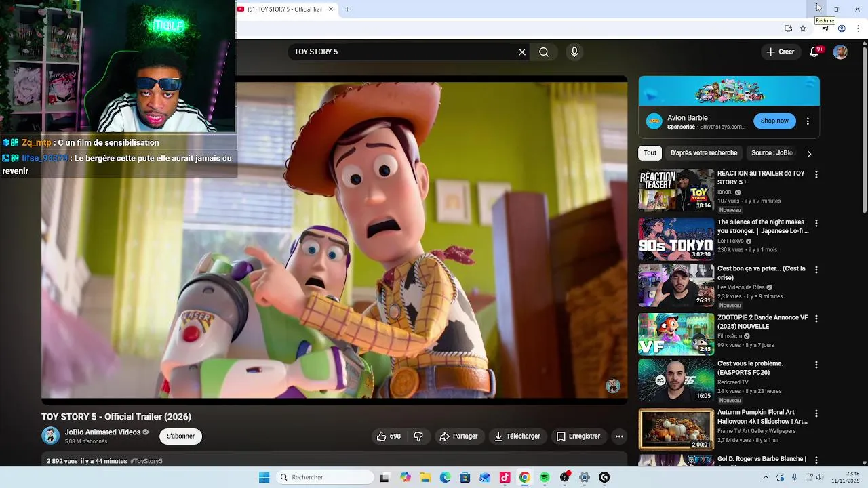Open ZOOTOPIE 2 Bande Annonce VF thumbnail
868x488 pixels.
pyautogui.click(x=676, y=334)
